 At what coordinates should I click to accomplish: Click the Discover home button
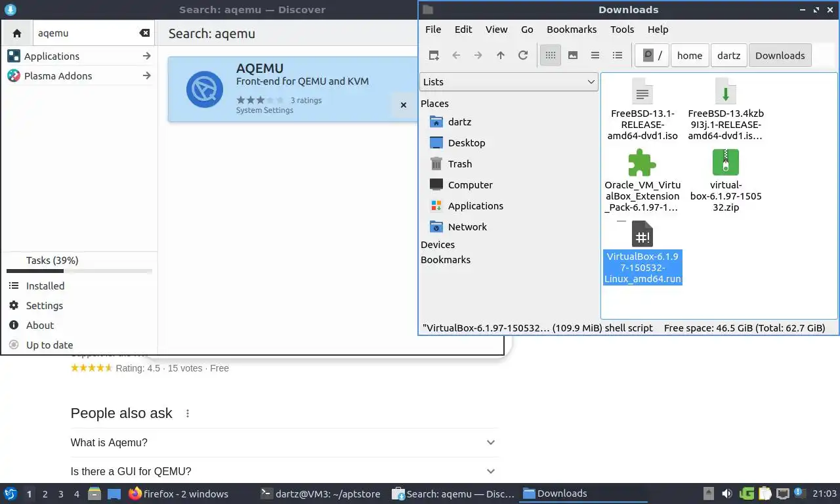[17, 33]
